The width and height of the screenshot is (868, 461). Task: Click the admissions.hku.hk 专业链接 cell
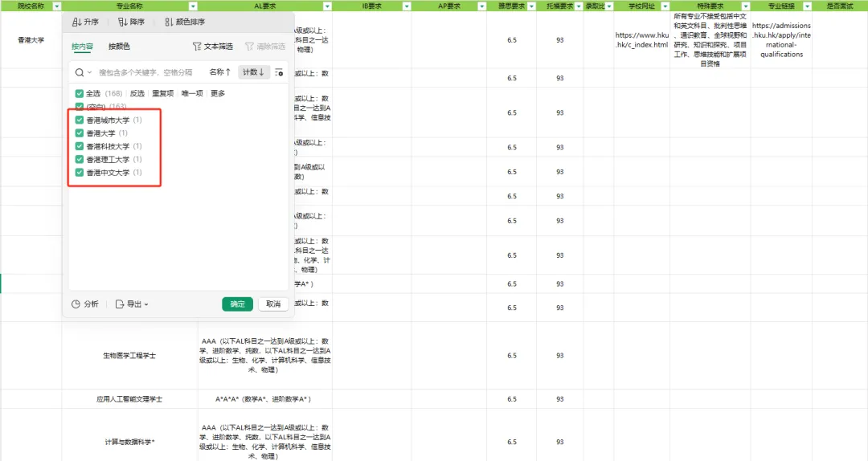(x=781, y=40)
